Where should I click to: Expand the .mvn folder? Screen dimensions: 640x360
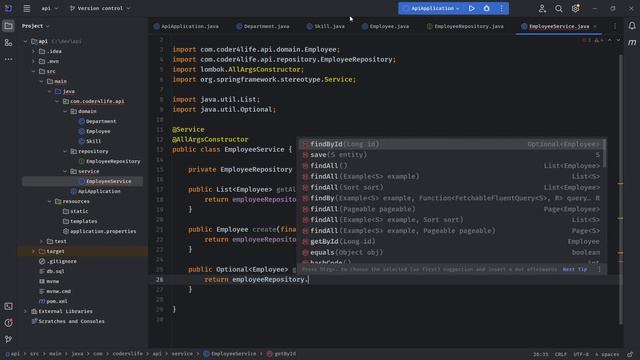[x=33, y=61]
